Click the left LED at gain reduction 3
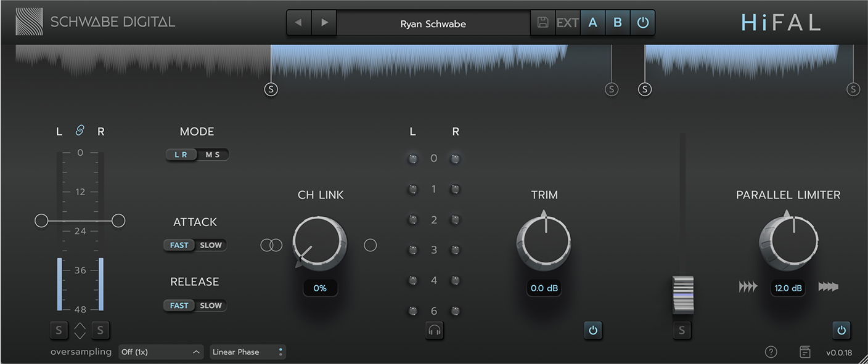Viewport: 868px width, 364px height. tap(412, 250)
